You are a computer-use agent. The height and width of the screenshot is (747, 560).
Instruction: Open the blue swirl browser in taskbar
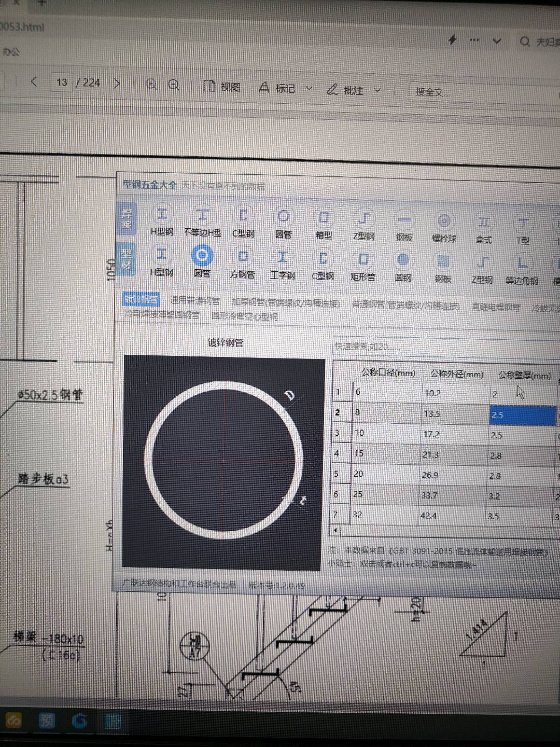coord(79,721)
